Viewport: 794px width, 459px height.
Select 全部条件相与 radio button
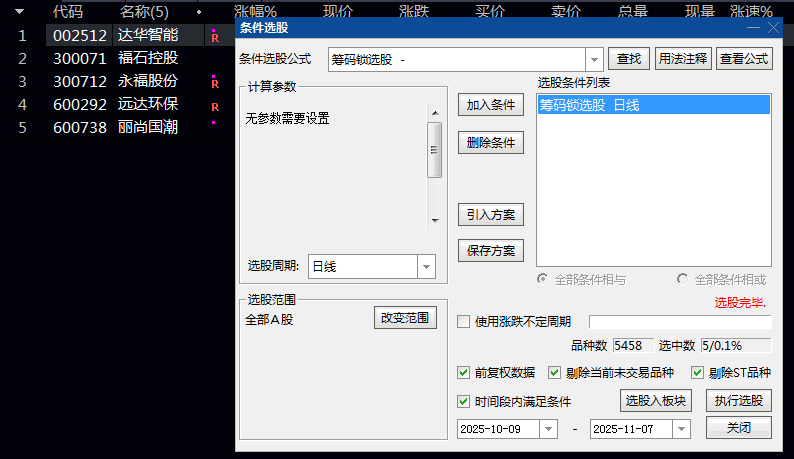543,279
